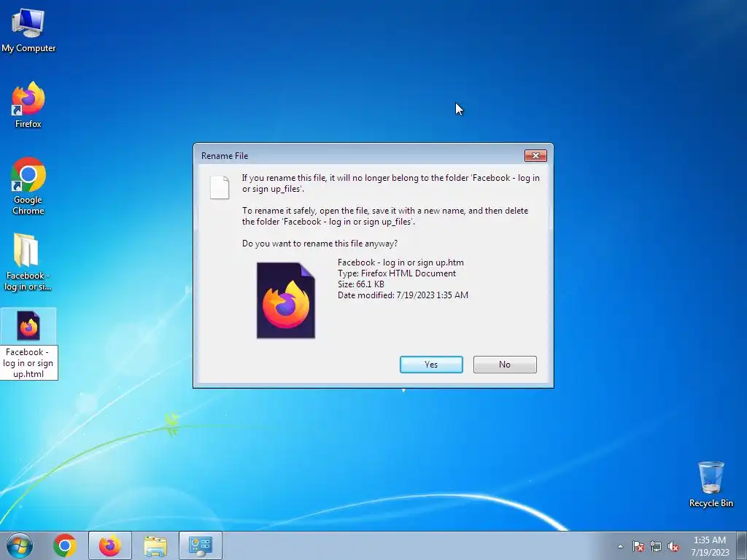Click the filename label being renamed on desktop
This screenshot has height=560, width=747.
tap(28, 363)
